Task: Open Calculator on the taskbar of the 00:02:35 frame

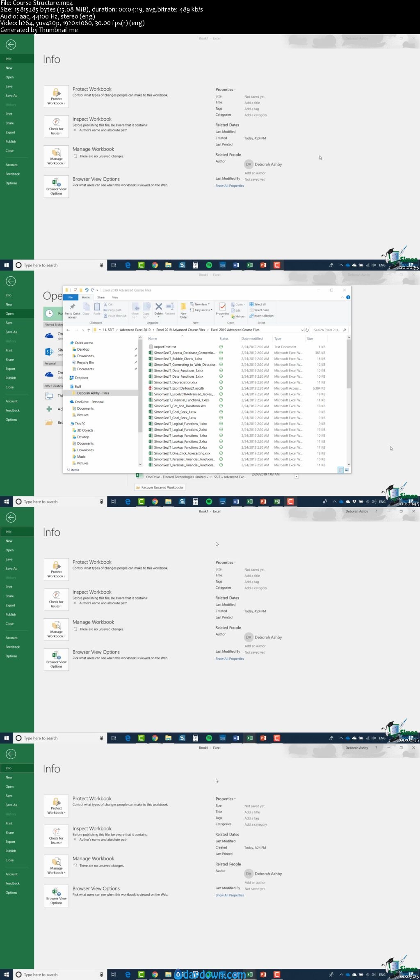Action: coord(195,738)
